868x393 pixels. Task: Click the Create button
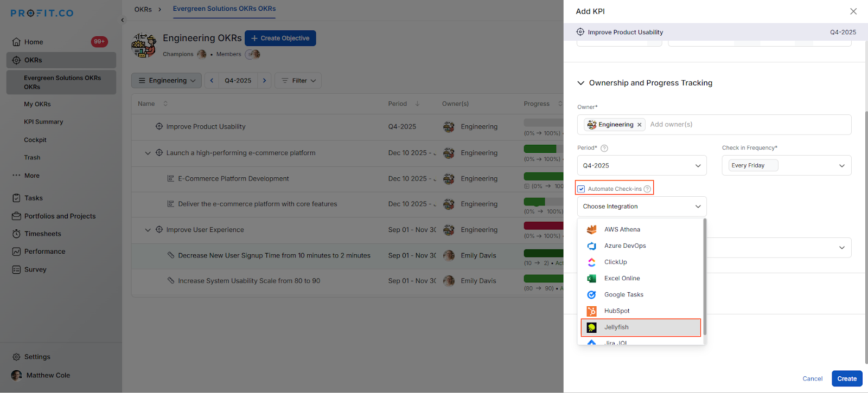[x=847, y=378]
